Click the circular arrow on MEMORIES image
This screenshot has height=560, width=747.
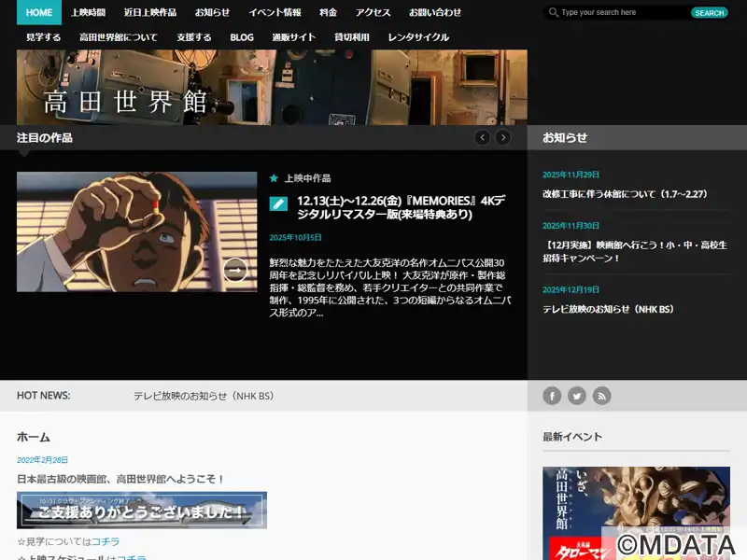click(235, 270)
